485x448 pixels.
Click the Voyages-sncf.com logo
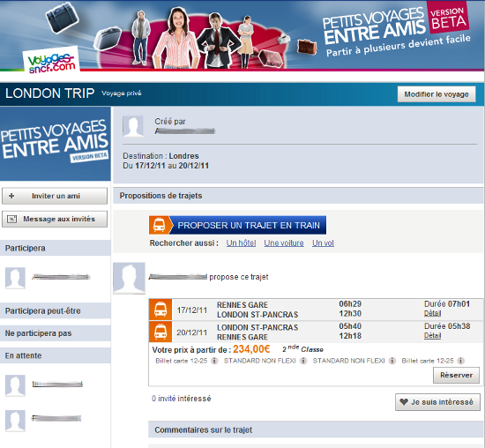(51, 60)
